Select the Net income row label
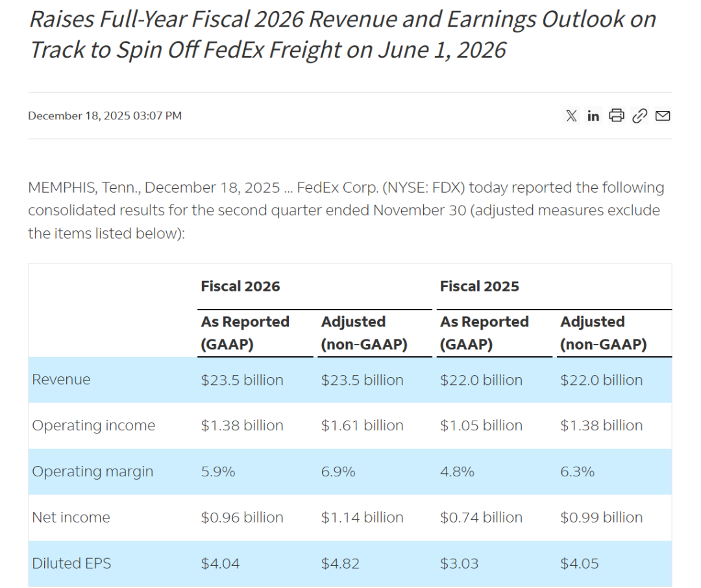 point(71,518)
